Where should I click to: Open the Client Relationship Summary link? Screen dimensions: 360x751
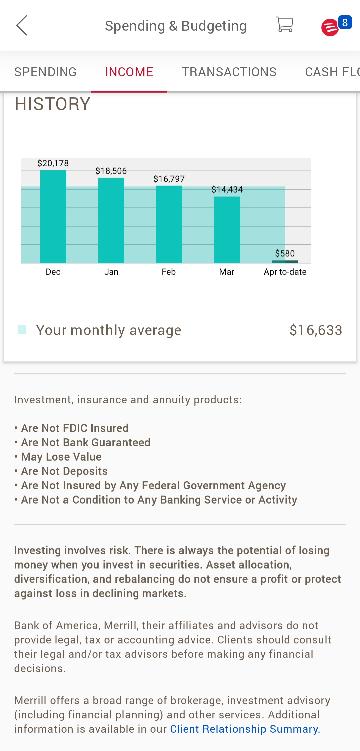point(244,729)
